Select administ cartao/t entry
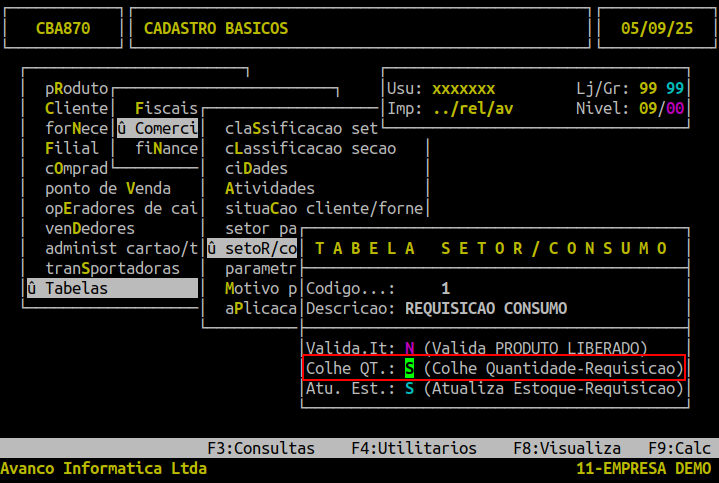This screenshot has width=719, height=483. [x=121, y=249]
